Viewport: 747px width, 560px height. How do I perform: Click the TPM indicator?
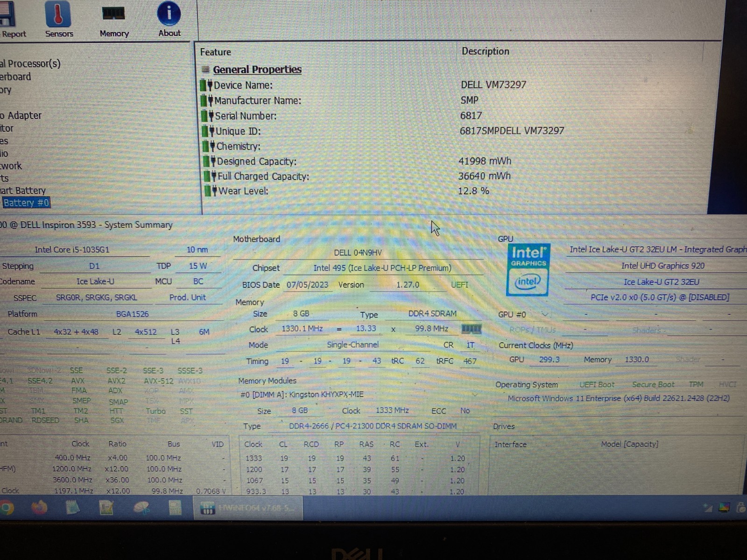click(x=696, y=385)
